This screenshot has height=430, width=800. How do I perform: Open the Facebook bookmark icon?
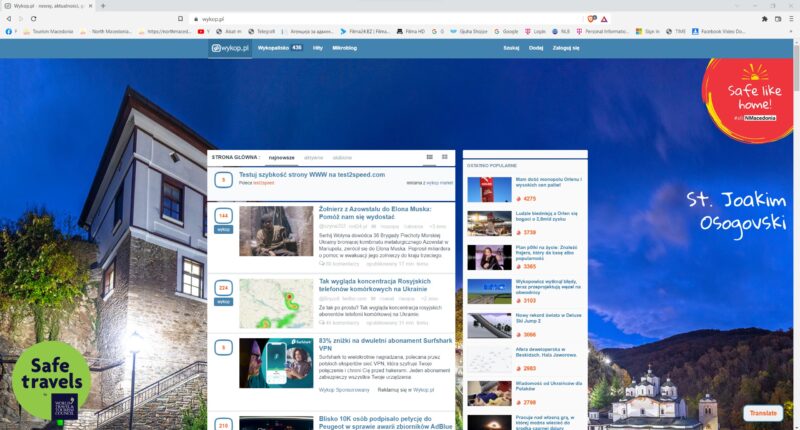click(x=9, y=31)
